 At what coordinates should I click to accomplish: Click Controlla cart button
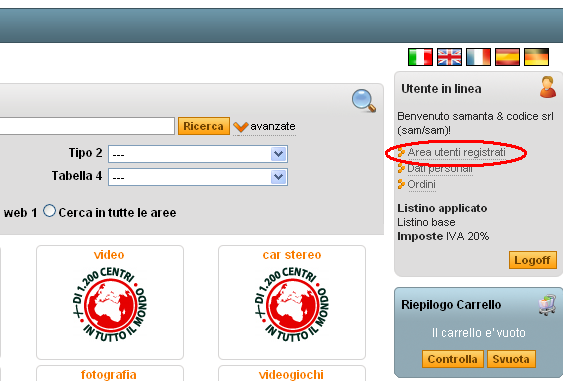click(452, 359)
